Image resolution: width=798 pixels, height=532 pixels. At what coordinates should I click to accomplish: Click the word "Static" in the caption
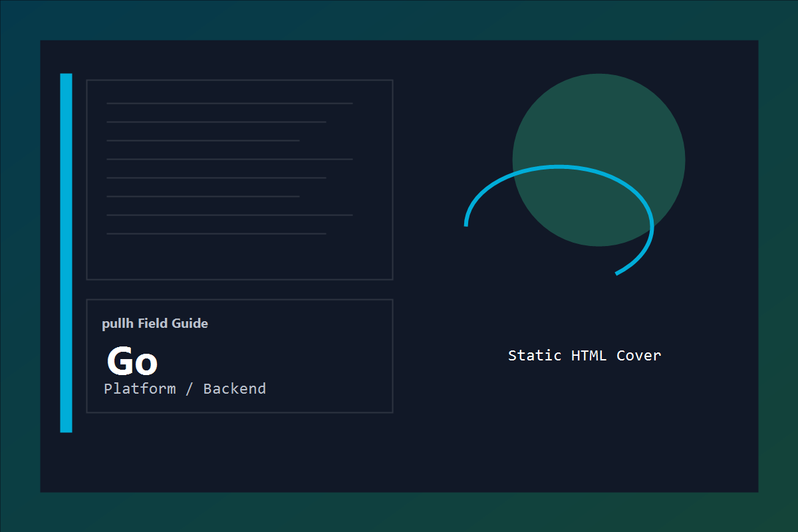point(535,356)
